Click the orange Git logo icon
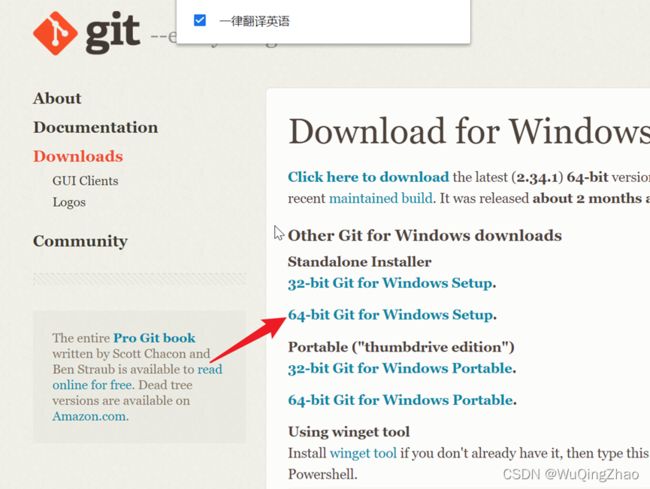The width and height of the screenshot is (650, 489). point(55,33)
